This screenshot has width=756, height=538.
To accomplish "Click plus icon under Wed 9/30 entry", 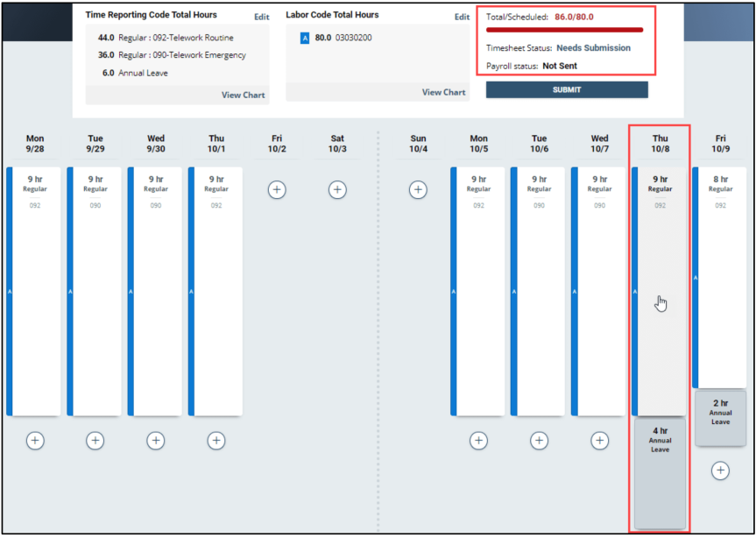I will click(x=156, y=441).
